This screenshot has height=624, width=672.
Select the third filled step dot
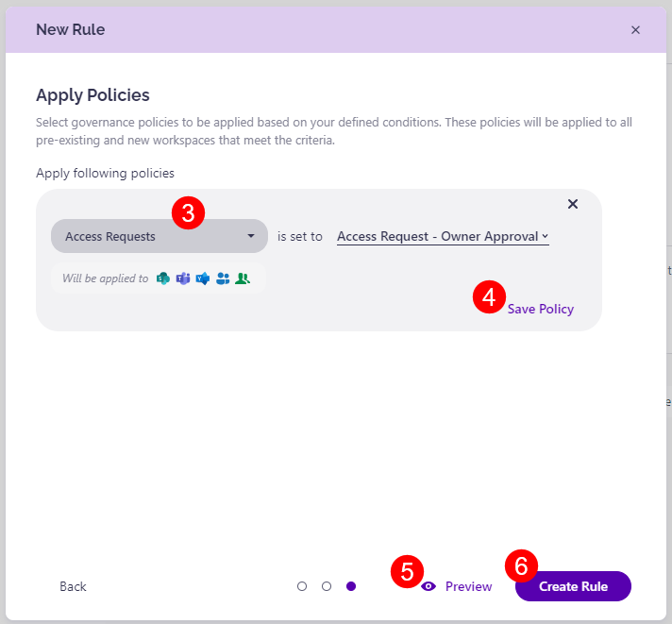351,586
